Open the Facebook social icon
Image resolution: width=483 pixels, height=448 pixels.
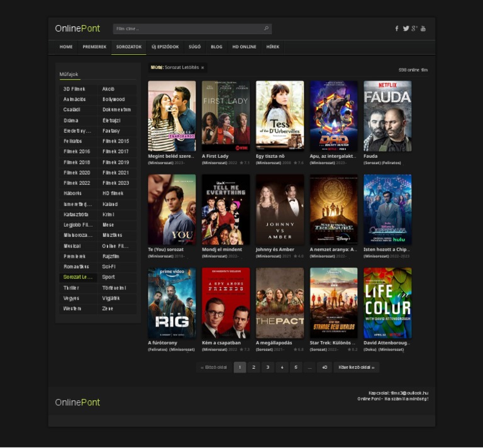click(397, 29)
